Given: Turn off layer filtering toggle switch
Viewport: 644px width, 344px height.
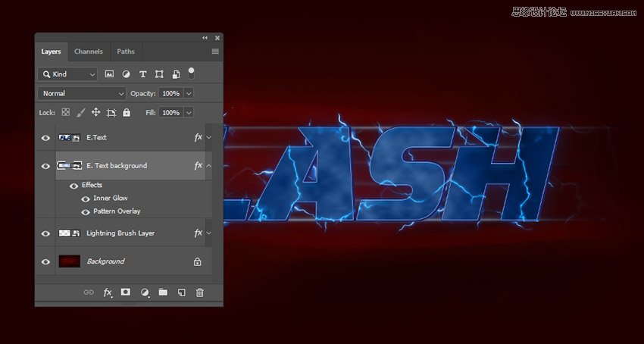Looking at the screenshot, I should (191, 73).
